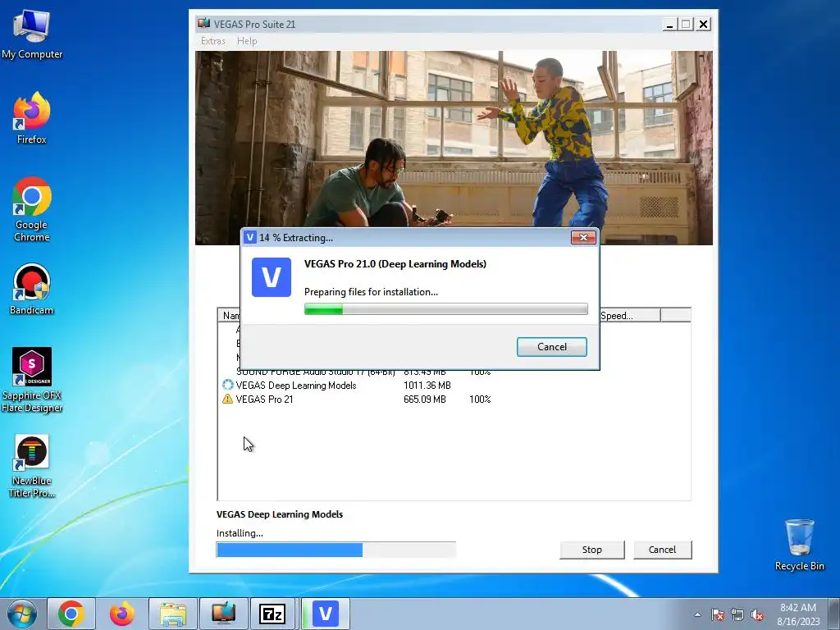Image resolution: width=840 pixels, height=630 pixels.
Task: Click the 665.09 MB size value
Action: pos(424,399)
